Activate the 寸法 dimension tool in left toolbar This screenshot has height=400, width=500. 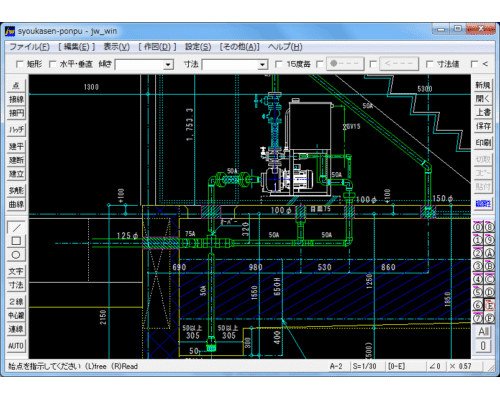[x=16, y=285]
